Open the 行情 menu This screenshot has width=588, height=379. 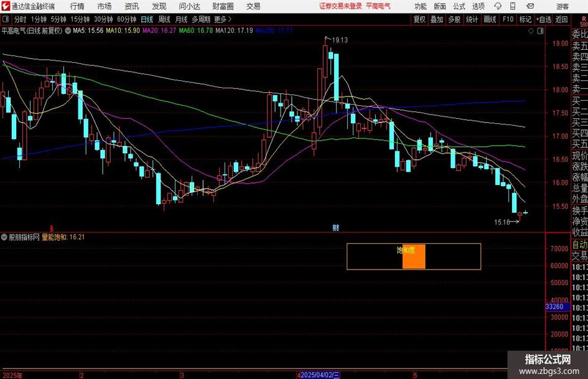[x=77, y=6]
